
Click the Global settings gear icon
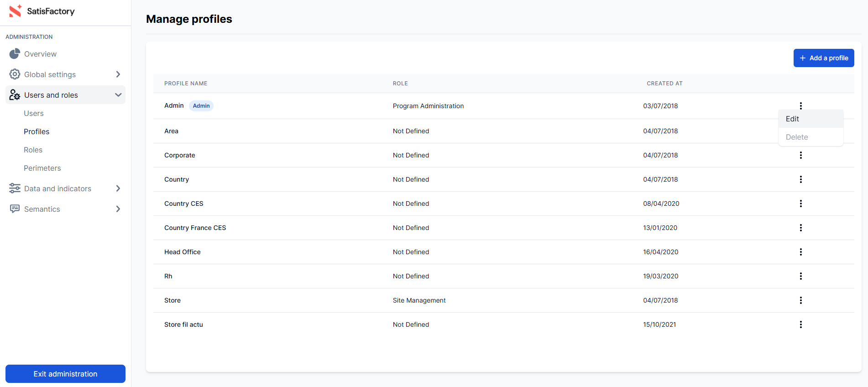point(15,74)
